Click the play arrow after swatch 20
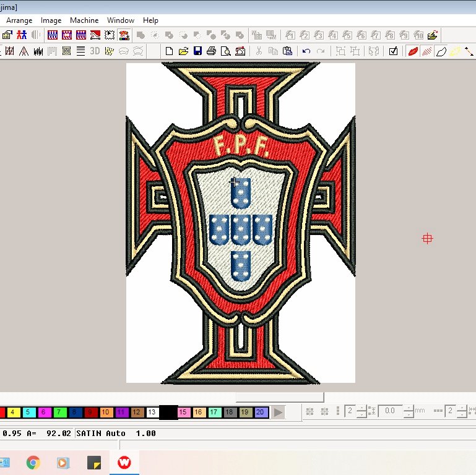The height and width of the screenshot is (475, 476). coord(278,412)
